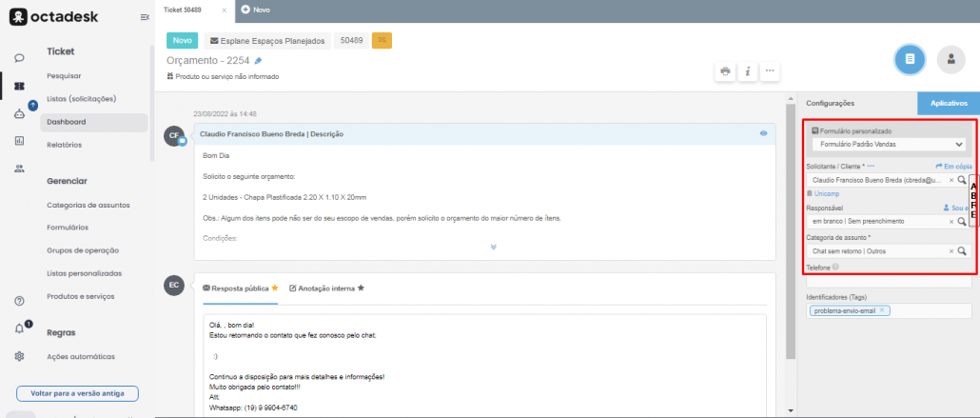Image resolution: width=980 pixels, height=418 pixels.
Task: Open the three-dots more actions menu
Action: pos(771,71)
